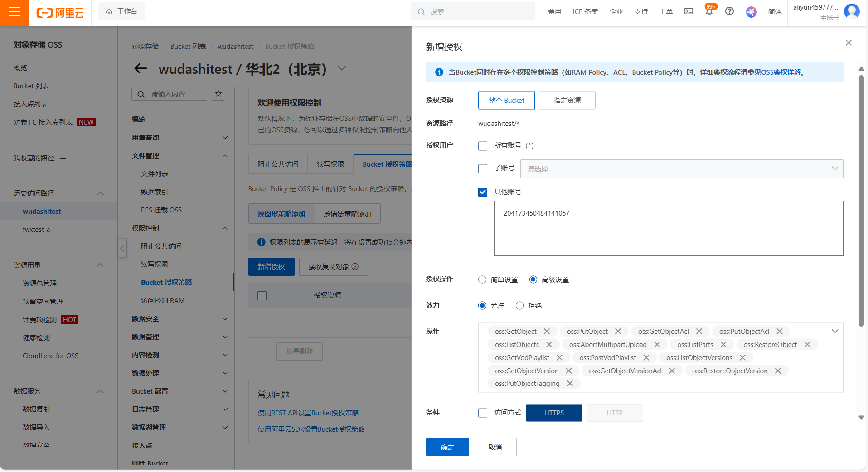Expand the 数据安全 sidebar section
This screenshot has width=868, height=472.
179,319
